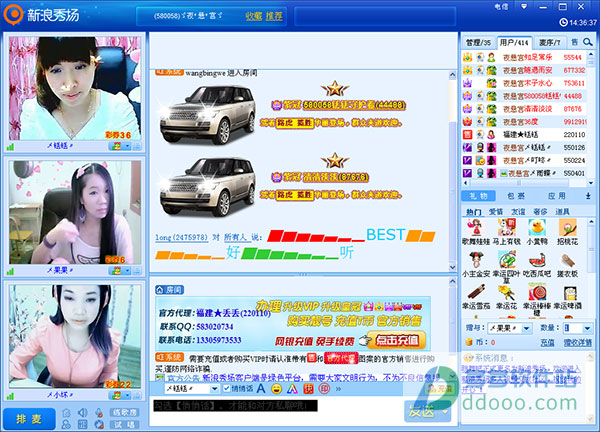Click in the message input field
The image size is (600, 432).
[276, 411]
